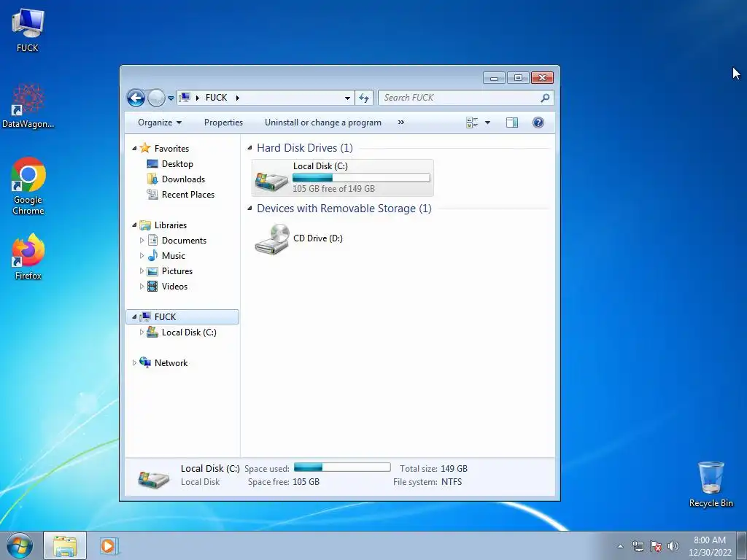Collapse the Hard Disk Drives group
Viewport: 747px width, 560px height.
pos(249,147)
